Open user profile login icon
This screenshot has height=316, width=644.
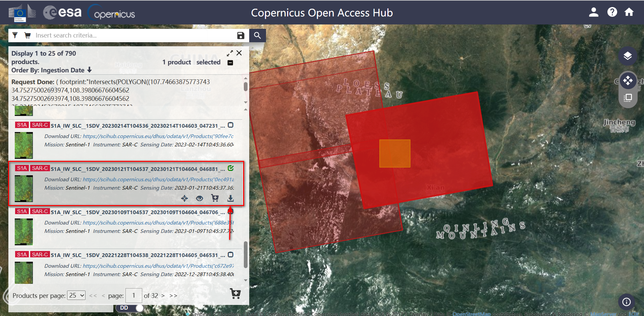[594, 12]
